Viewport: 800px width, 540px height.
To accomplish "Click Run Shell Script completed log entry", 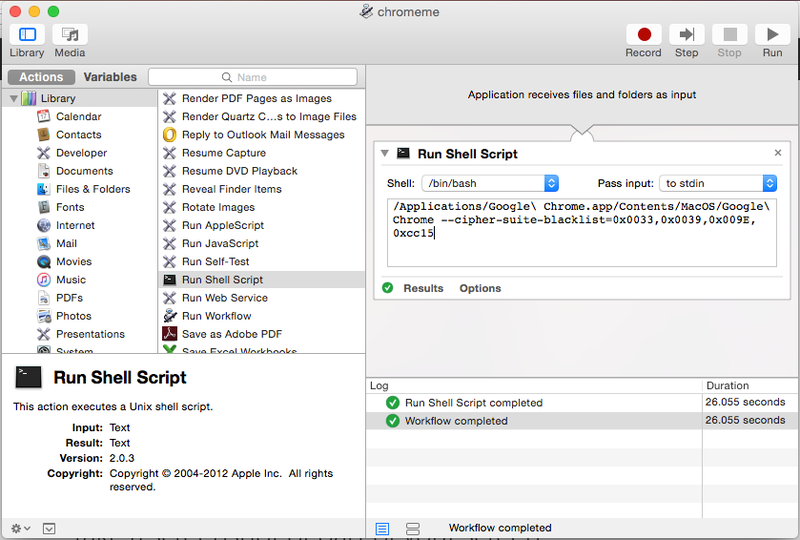I will pos(582,403).
